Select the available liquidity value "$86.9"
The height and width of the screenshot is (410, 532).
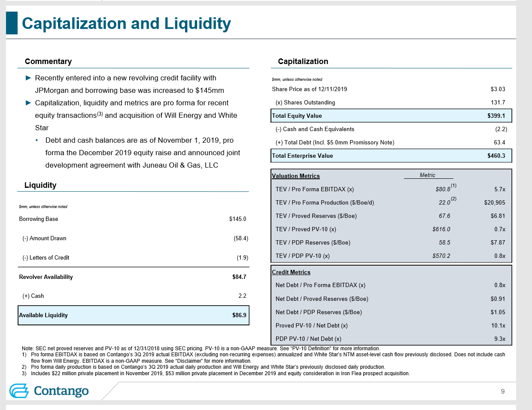(239, 315)
